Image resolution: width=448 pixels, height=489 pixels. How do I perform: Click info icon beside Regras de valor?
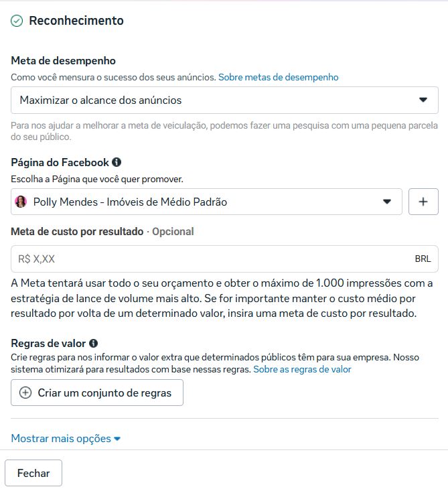93,344
